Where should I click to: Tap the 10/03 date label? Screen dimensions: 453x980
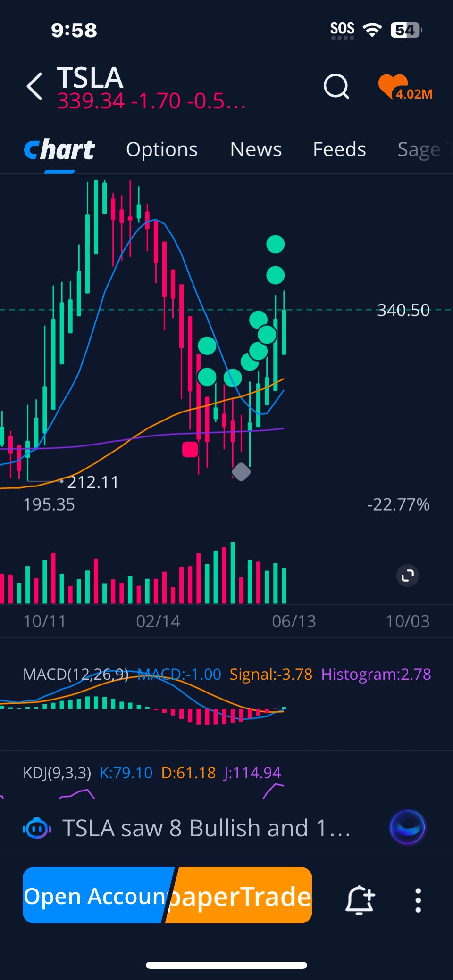[408, 621]
